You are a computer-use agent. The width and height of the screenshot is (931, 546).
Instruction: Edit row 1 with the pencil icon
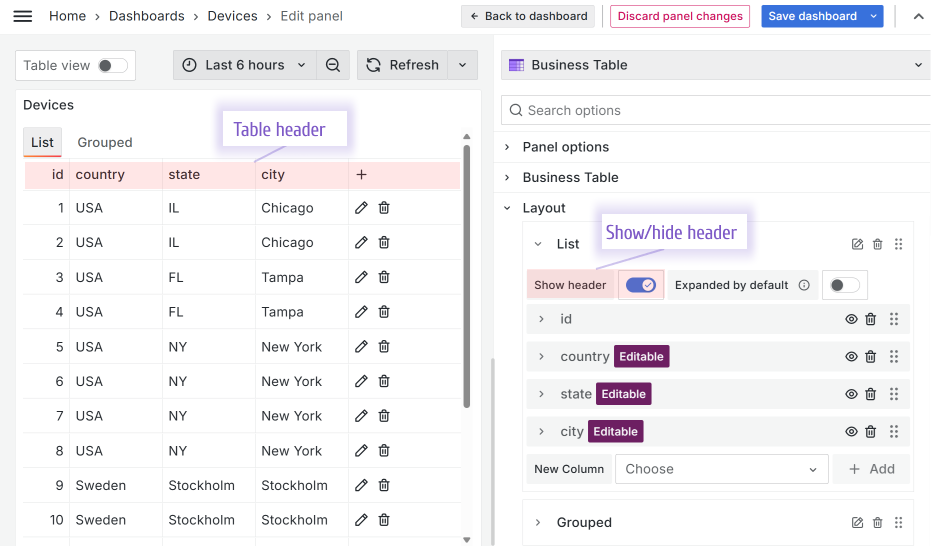(361, 208)
